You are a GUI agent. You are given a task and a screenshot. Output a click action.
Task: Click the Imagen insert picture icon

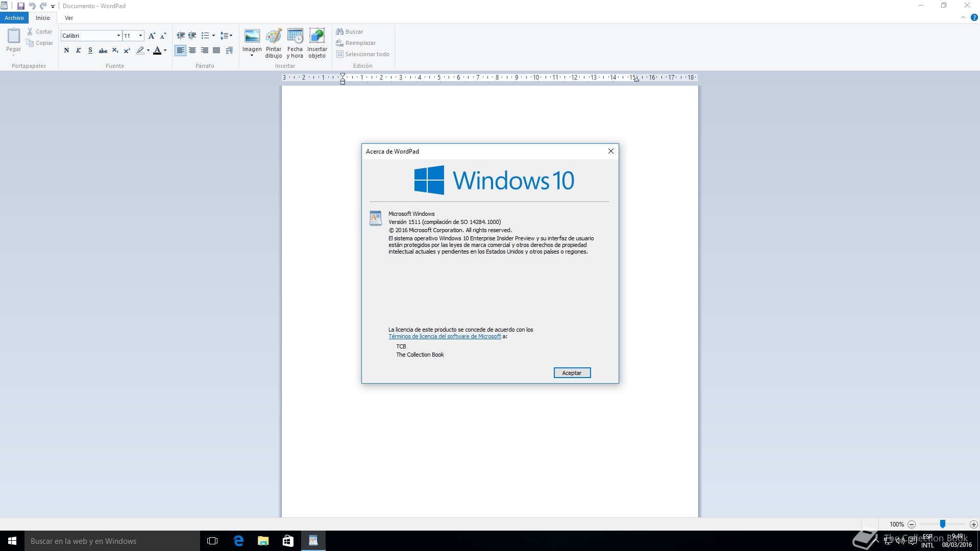tap(252, 37)
